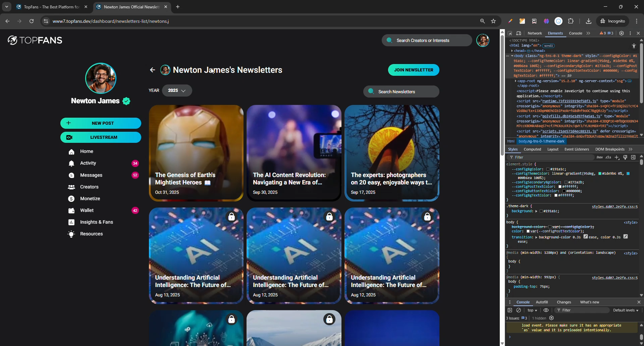Click the TopFans logo
644x346 pixels.
click(x=35, y=41)
